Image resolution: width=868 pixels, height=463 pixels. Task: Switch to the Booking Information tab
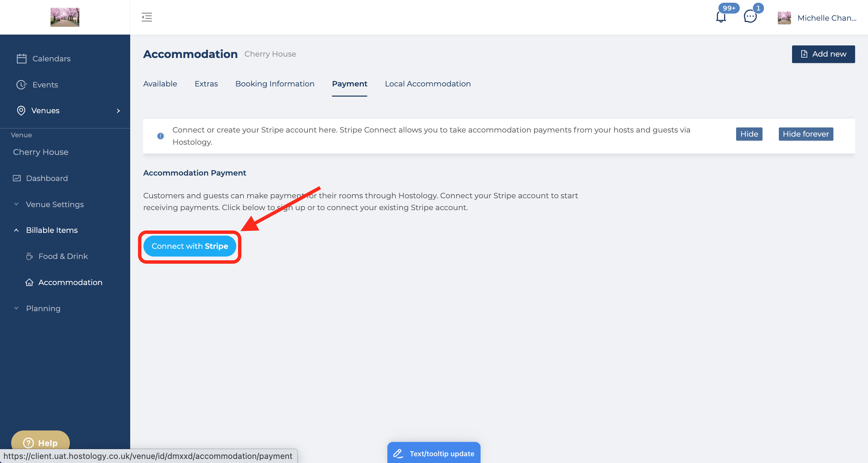(275, 84)
